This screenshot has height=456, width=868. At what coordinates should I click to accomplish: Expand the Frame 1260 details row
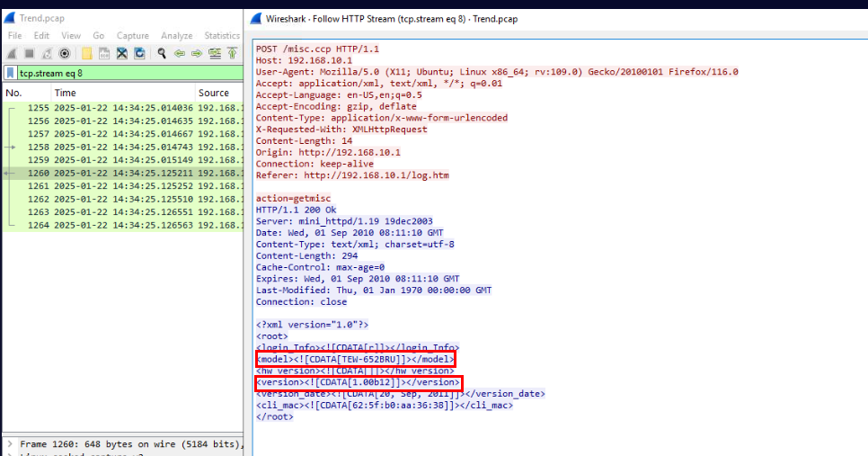click(x=9, y=443)
